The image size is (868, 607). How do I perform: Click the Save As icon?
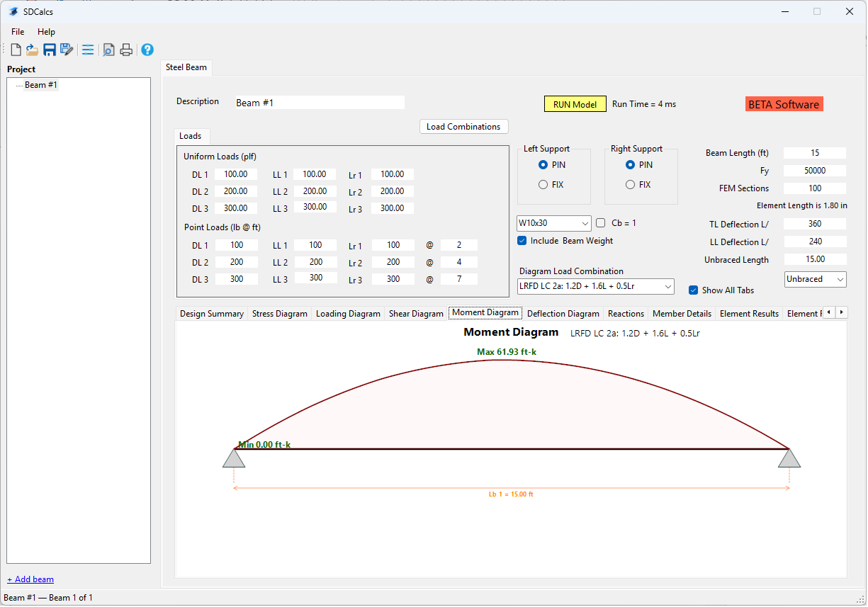point(67,50)
